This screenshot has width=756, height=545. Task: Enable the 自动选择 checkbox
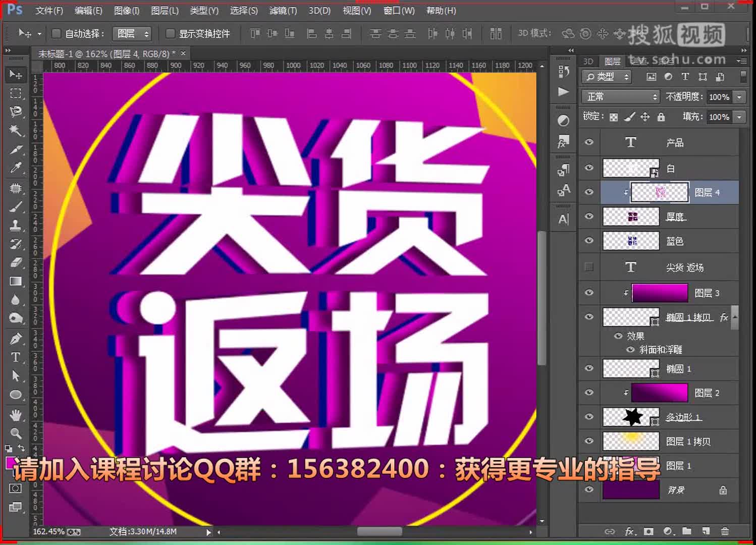[x=57, y=34]
